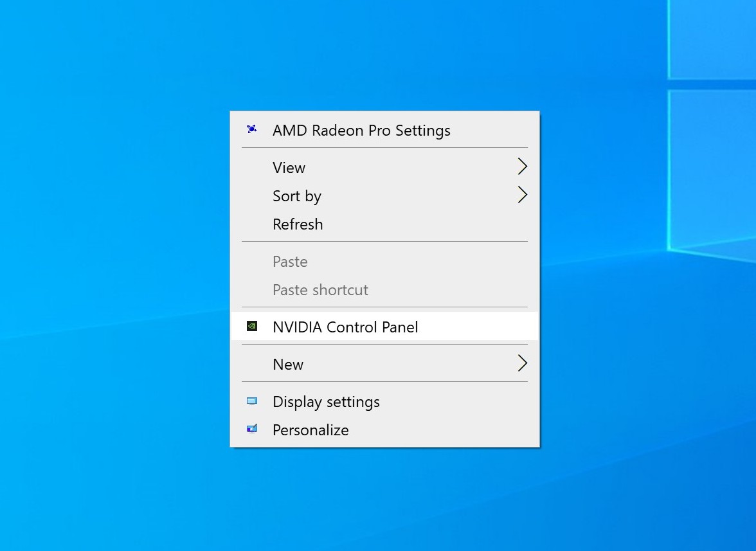Click the green NVIDIA logo icon

[x=252, y=327]
